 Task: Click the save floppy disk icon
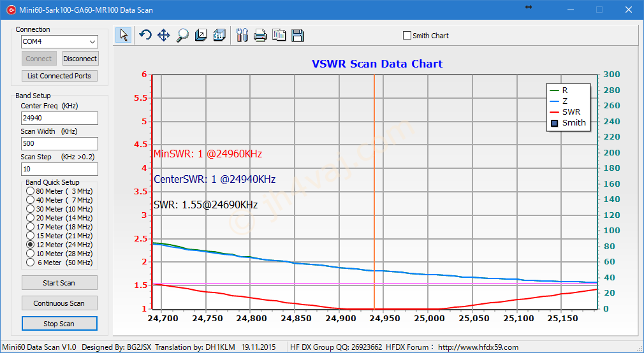(x=297, y=35)
